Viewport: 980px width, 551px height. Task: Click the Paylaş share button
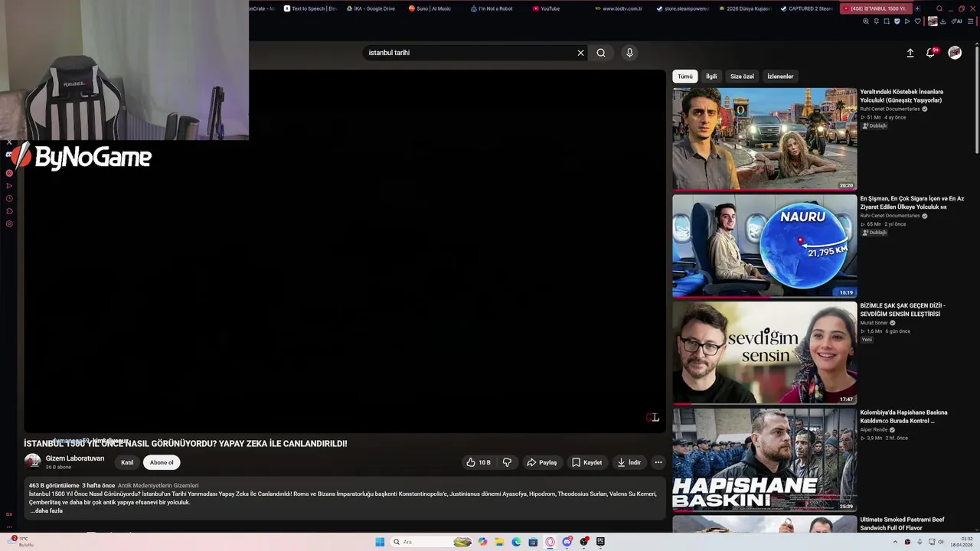(542, 462)
